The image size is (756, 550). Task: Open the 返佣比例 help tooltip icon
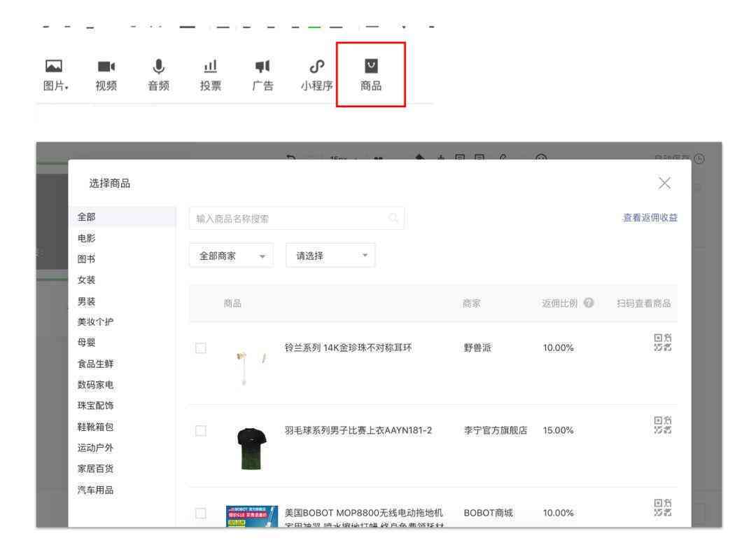coord(588,303)
